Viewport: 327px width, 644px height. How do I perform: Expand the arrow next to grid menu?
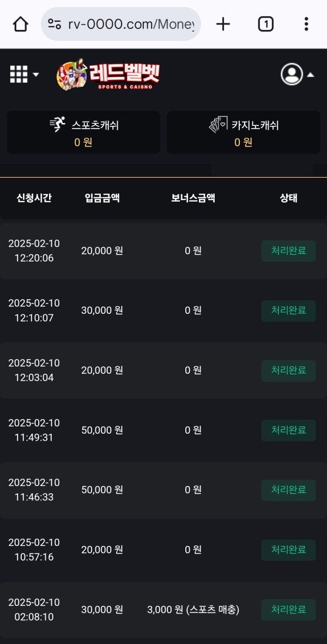pos(36,75)
